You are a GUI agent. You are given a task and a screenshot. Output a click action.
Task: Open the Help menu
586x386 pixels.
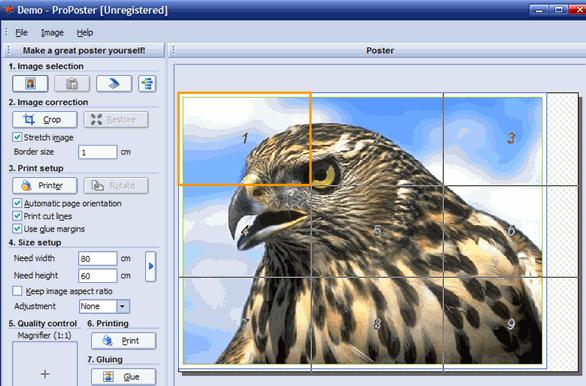tap(85, 33)
